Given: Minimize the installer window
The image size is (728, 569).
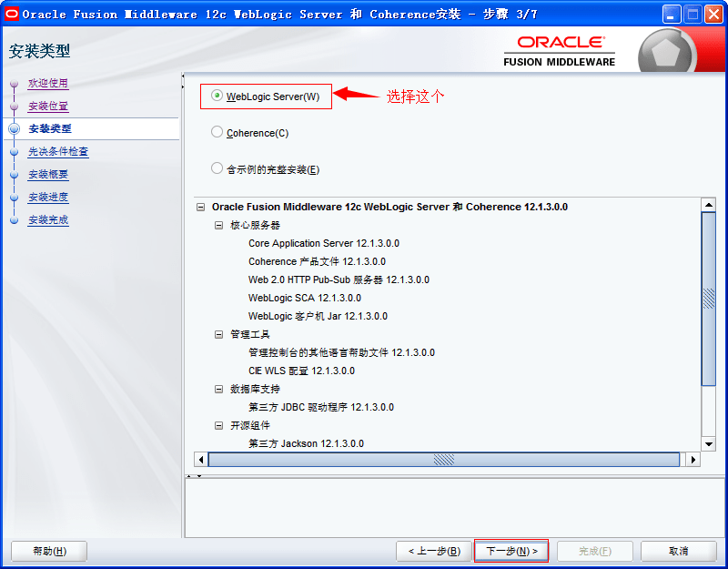Looking at the screenshot, I should pos(672,15).
